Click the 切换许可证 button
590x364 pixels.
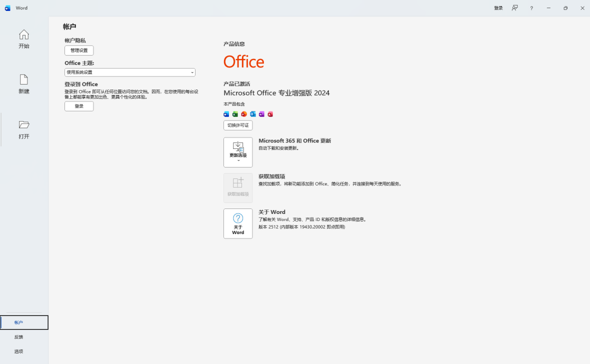(238, 125)
